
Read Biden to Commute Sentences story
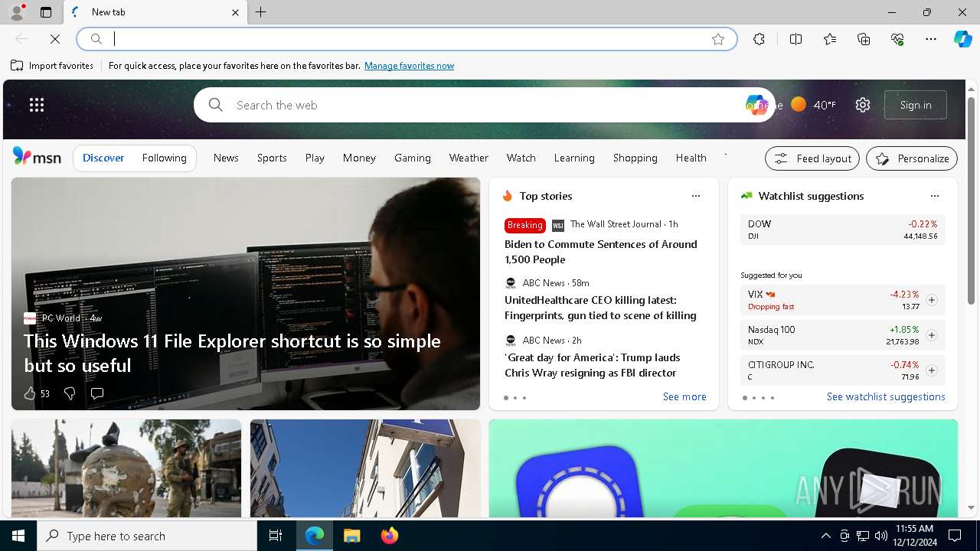(601, 252)
